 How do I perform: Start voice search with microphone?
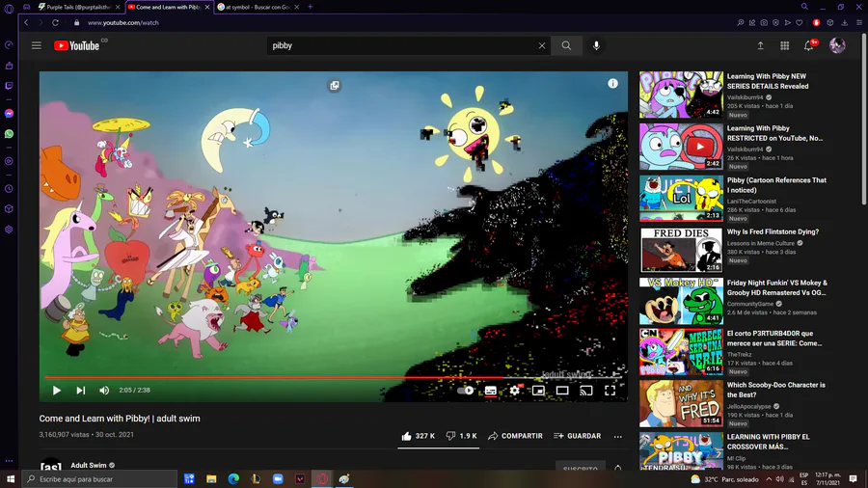click(x=596, y=46)
